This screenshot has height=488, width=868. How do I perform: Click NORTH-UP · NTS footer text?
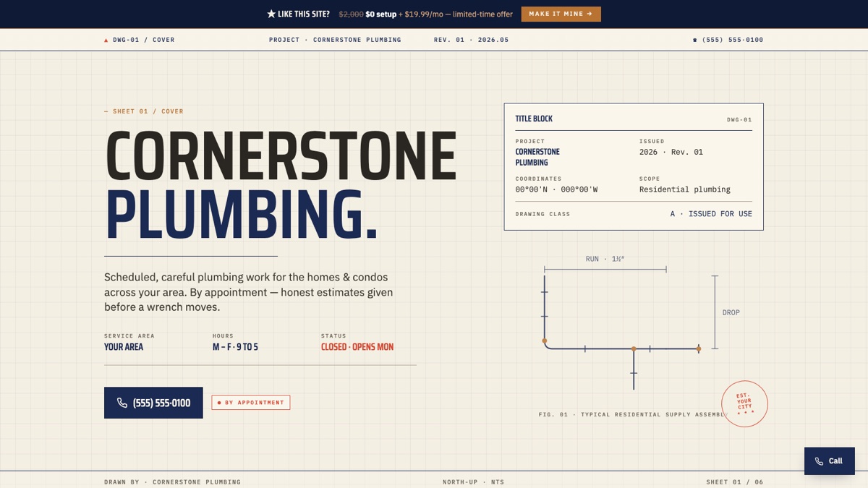click(474, 481)
